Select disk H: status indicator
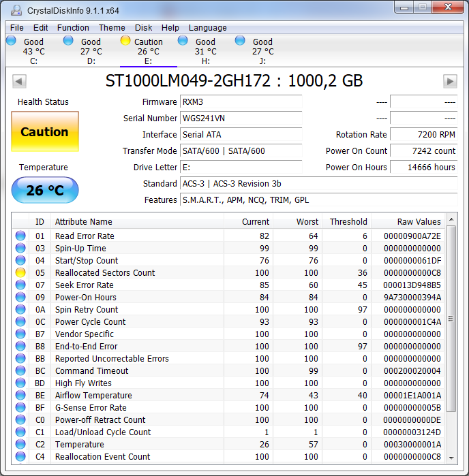This screenshot has width=469, height=476. coord(183,40)
